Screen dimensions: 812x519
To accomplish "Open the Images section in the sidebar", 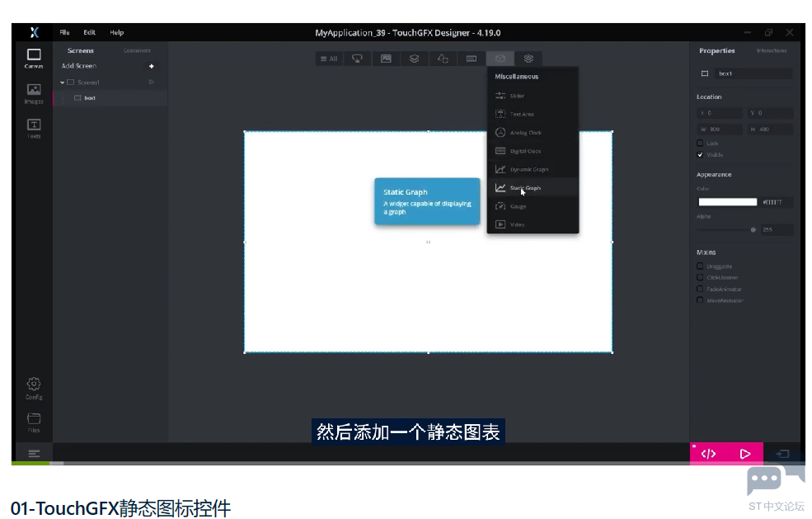I will coord(34,94).
